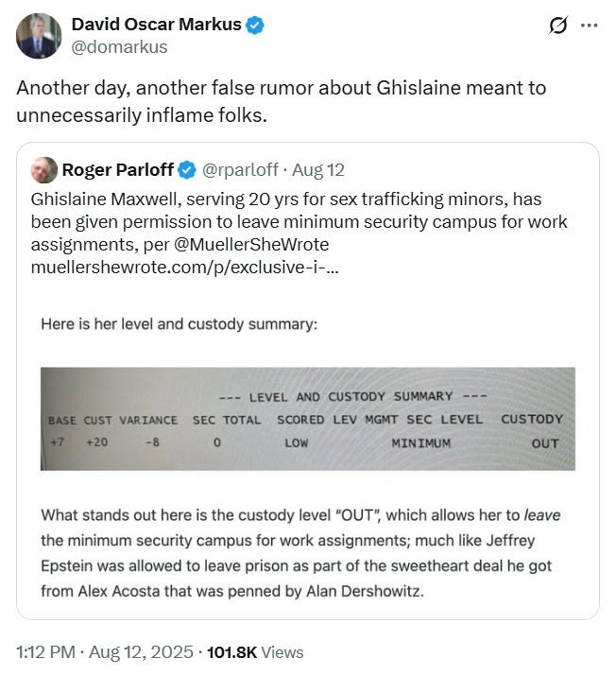The image size is (616, 675).
Task: Select the main tweet text about Ghislaine
Action: (x=282, y=101)
